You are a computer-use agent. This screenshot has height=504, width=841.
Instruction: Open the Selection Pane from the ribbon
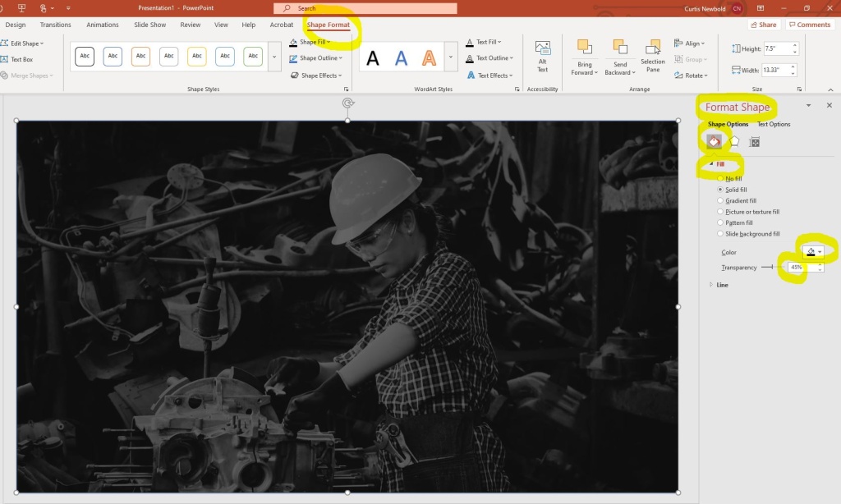[652, 56]
